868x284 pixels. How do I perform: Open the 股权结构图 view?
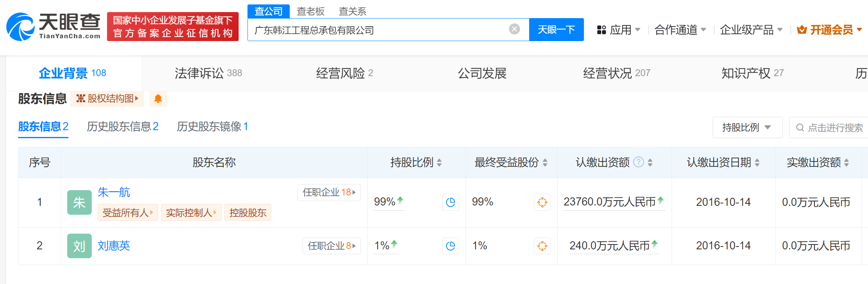click(107, 99)
